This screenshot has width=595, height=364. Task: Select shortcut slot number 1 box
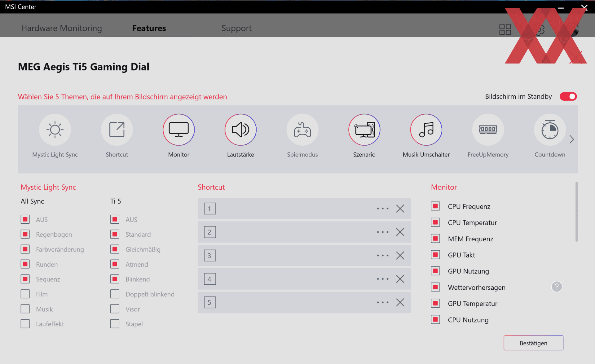point(210,208)
